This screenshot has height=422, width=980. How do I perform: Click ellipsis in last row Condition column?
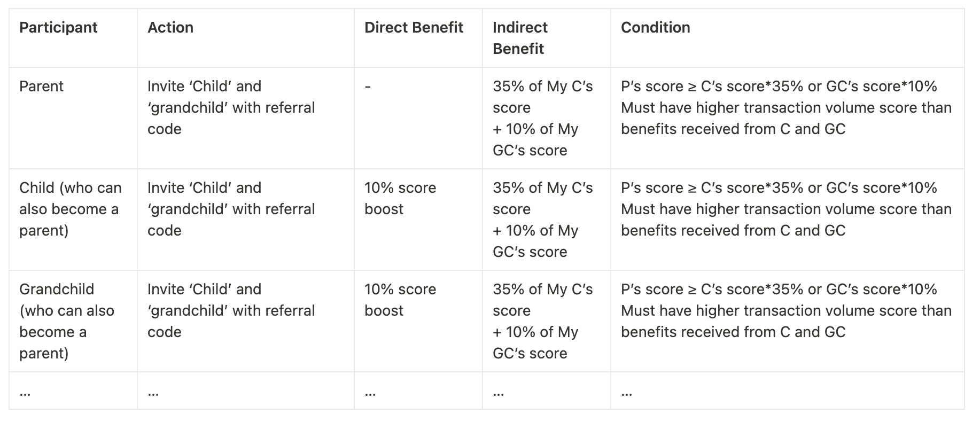point(626,393)
